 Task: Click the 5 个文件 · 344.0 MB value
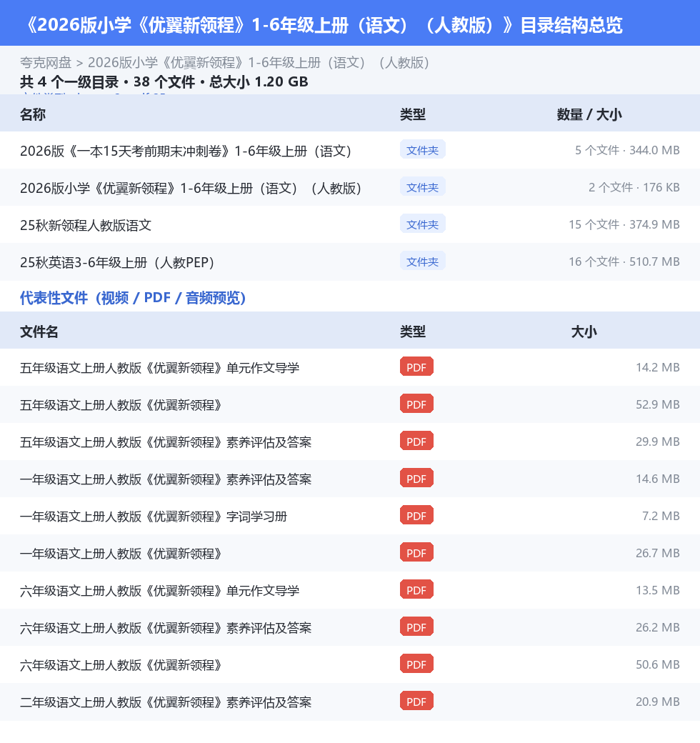627,150
